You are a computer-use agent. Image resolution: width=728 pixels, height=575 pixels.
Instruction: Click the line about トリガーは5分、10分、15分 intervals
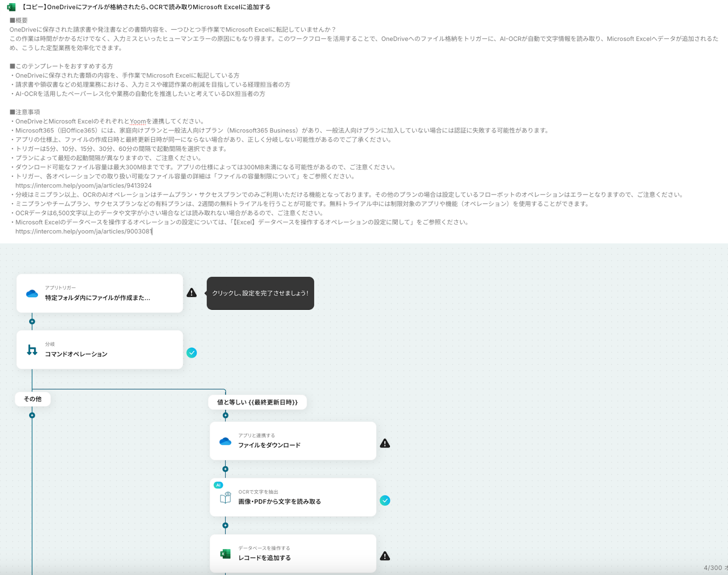coord(119,149)
